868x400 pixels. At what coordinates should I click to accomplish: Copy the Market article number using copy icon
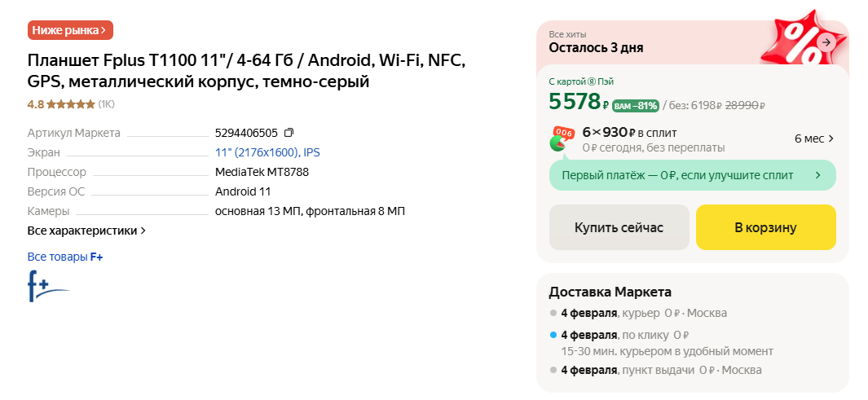289,133
